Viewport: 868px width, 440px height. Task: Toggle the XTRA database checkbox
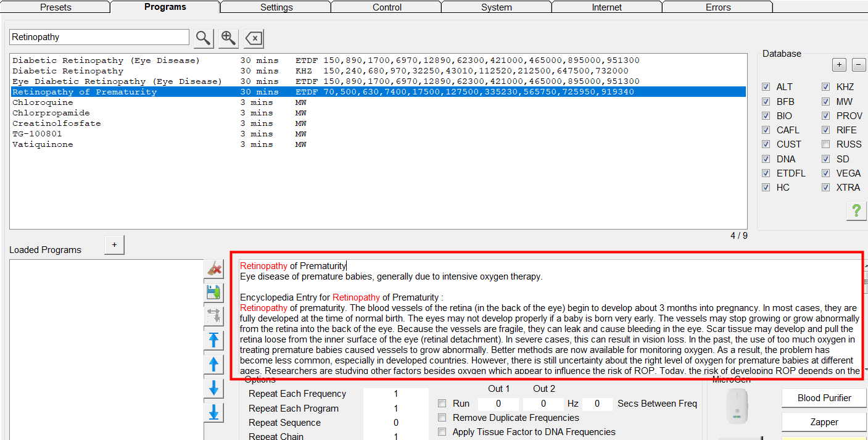pyautogui.click(x=826, y=188)
